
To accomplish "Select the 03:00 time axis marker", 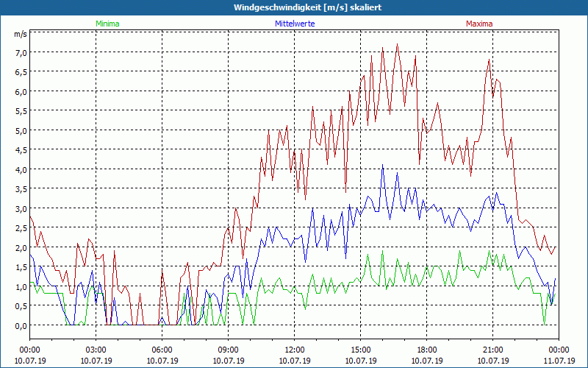I will click(96, 350).
